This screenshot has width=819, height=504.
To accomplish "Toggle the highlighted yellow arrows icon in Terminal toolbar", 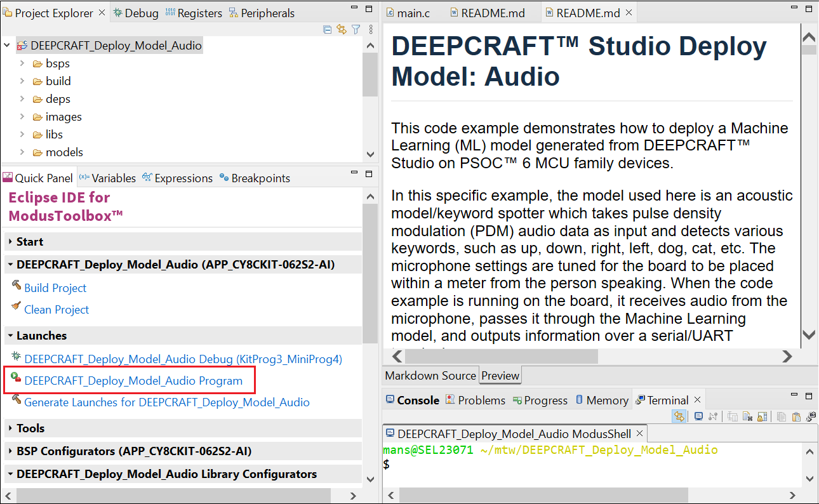I will click(x=679, y=416).
